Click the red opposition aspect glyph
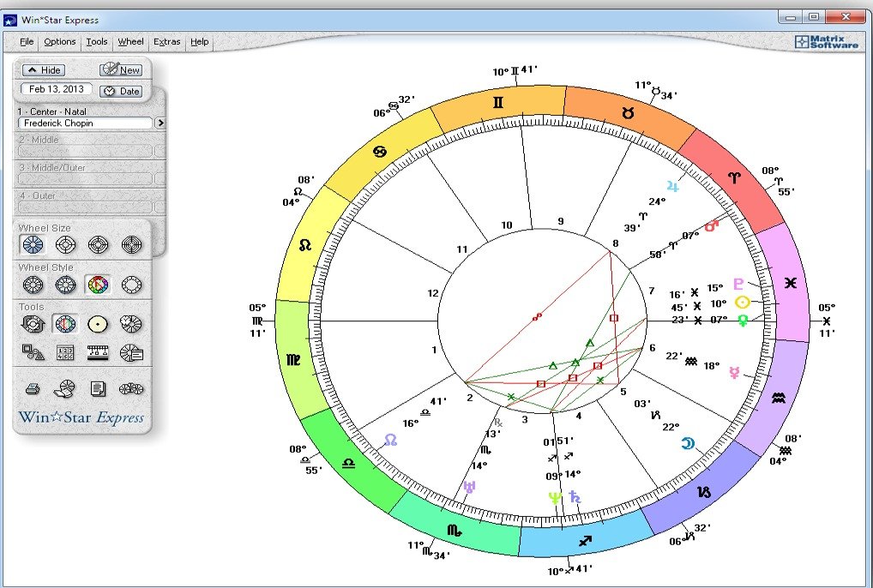873x588 pixels. 537,317
